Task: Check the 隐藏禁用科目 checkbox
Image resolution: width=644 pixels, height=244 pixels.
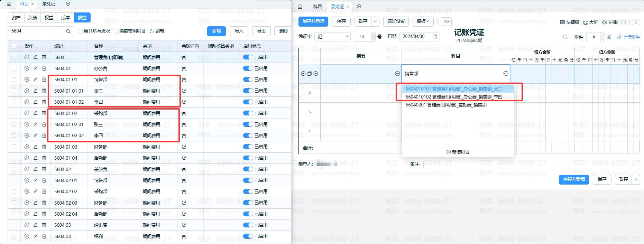Action: [116, 31]
